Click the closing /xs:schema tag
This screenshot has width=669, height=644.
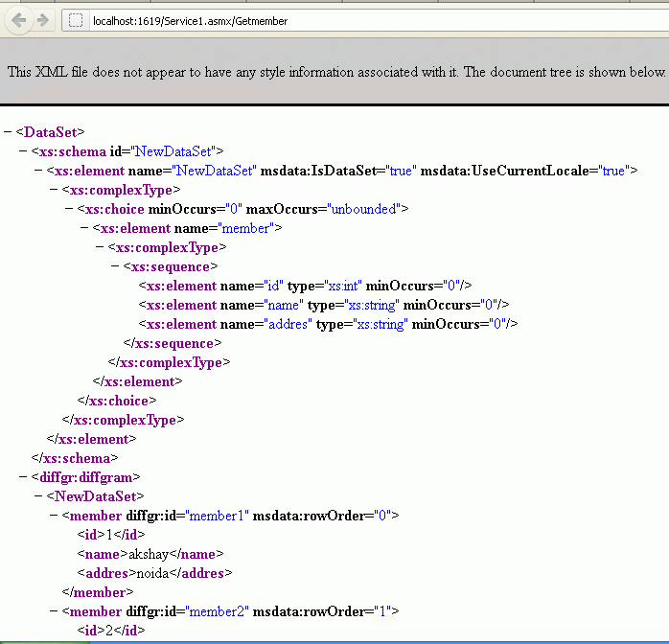coord(75,458)
